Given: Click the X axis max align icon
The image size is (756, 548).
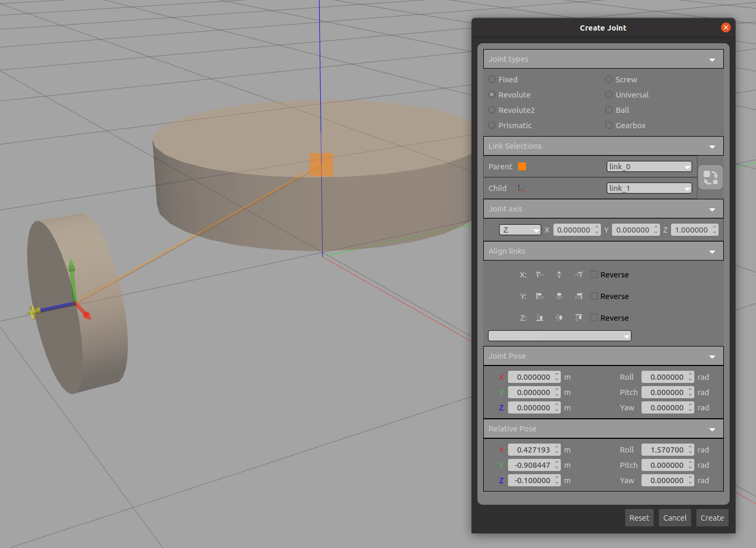Looking at the screenshot, I should click(x=579, y=275).
